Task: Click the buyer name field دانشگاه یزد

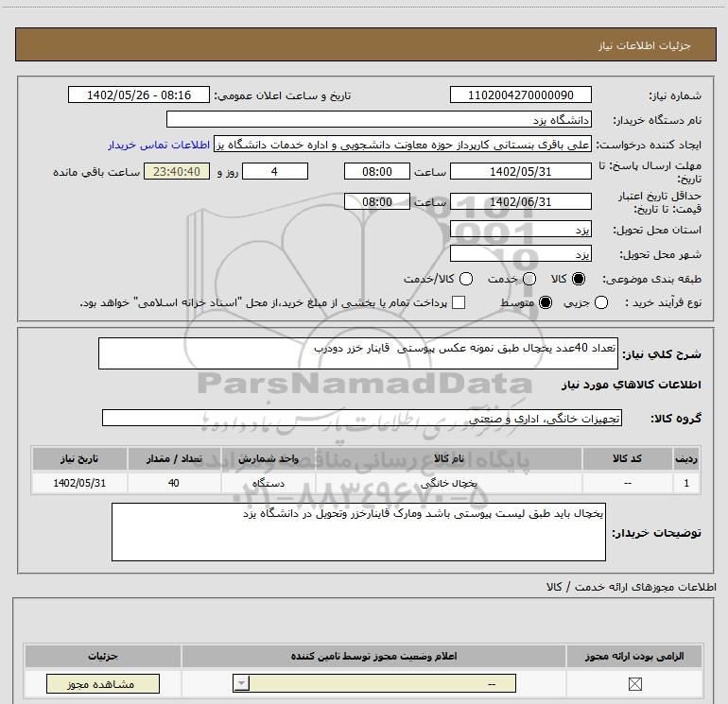Action: (x=379, y=119)
